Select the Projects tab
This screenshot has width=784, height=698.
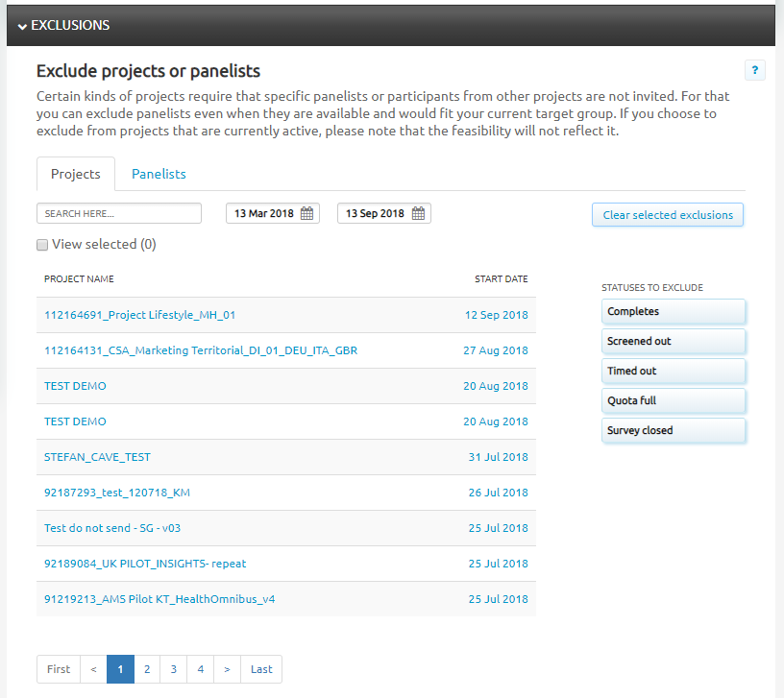(76, 174)
